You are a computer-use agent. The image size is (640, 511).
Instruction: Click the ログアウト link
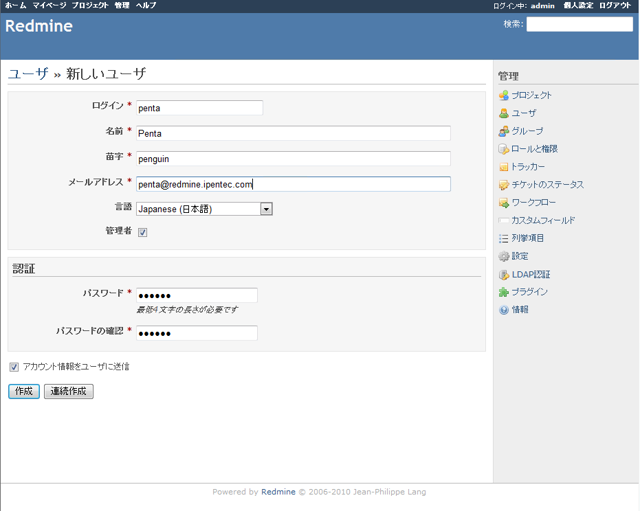[x=615, y=5]
